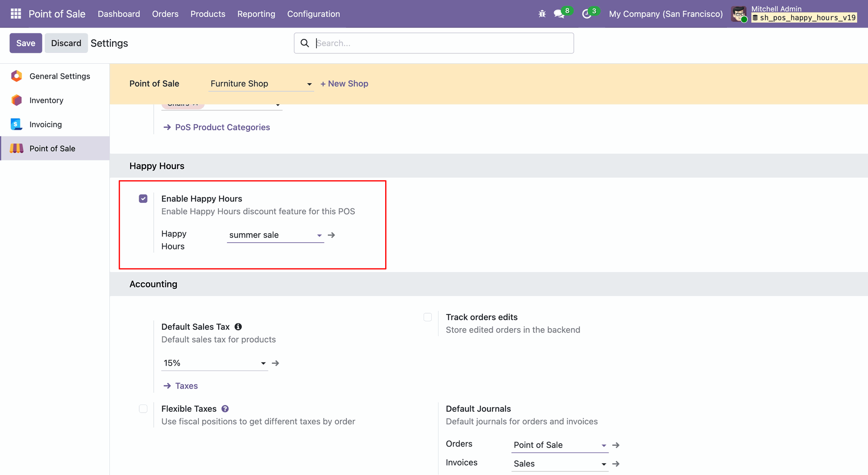Expand the 15% default tax dropdown
Viewport: 868px width, 475px height.
pyautogui.click(x=214, y=363)
